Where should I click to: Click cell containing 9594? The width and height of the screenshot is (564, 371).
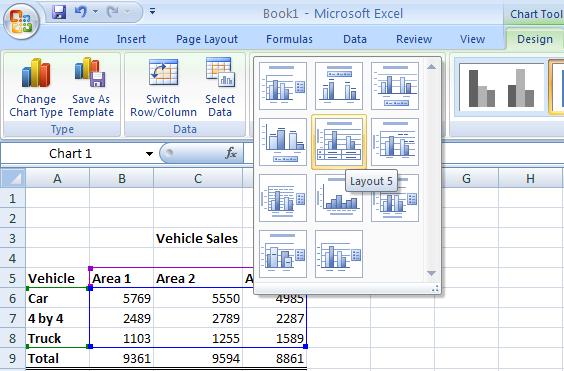coord(198,358)
